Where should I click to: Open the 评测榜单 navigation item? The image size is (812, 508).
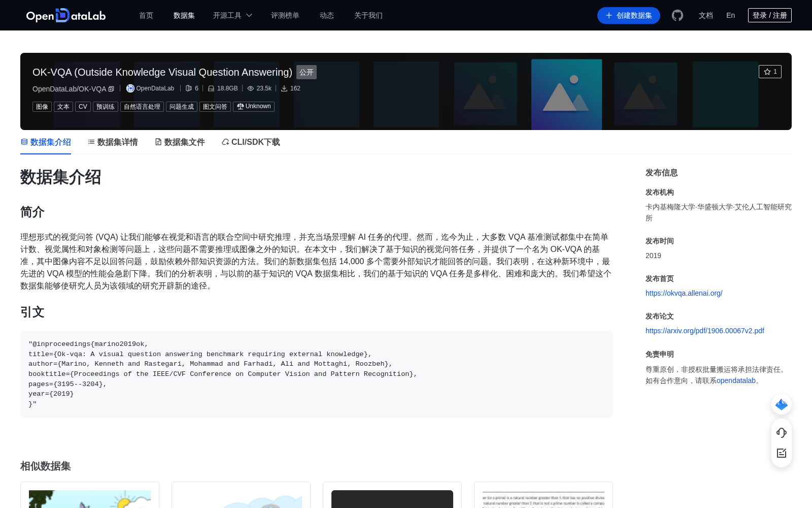point(285,15)
